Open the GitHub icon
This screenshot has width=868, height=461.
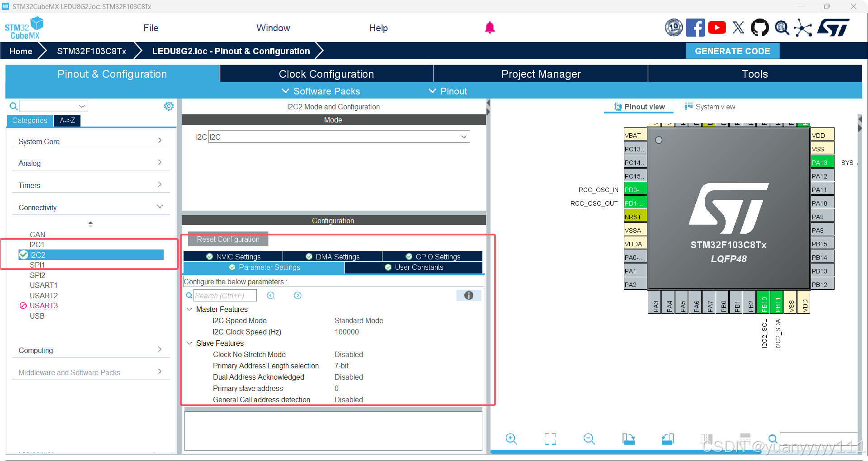pyautogui.click(x=759, y=28)
